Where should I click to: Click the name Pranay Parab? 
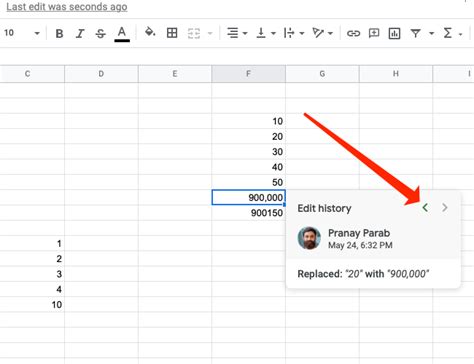[359, 233]
